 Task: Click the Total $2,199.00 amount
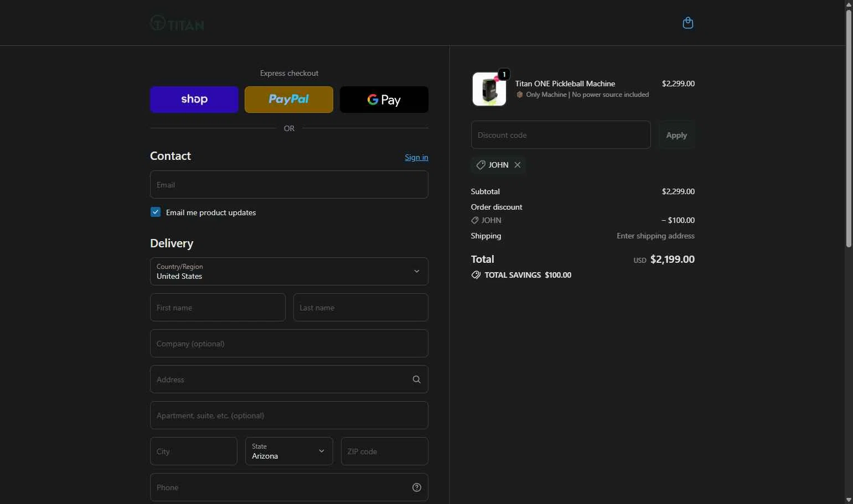(673, 259)
